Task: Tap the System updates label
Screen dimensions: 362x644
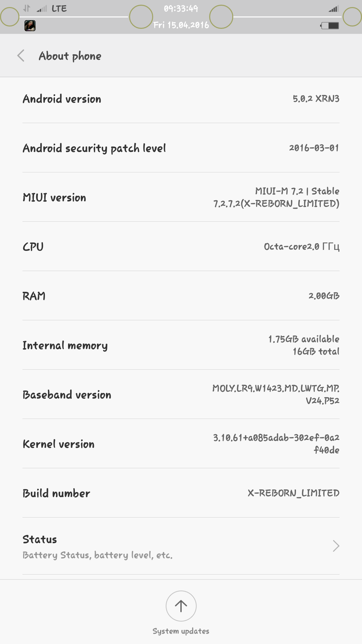Action: (181, 631)
